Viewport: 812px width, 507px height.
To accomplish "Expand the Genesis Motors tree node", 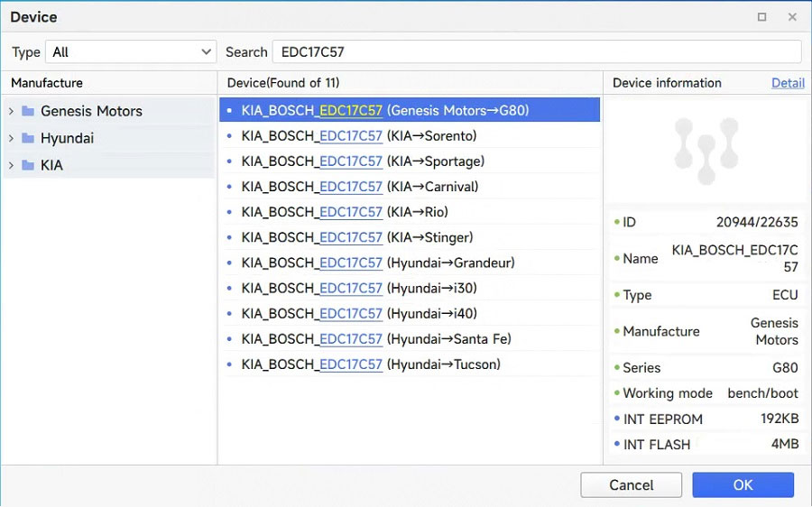I will pos(11,112).
